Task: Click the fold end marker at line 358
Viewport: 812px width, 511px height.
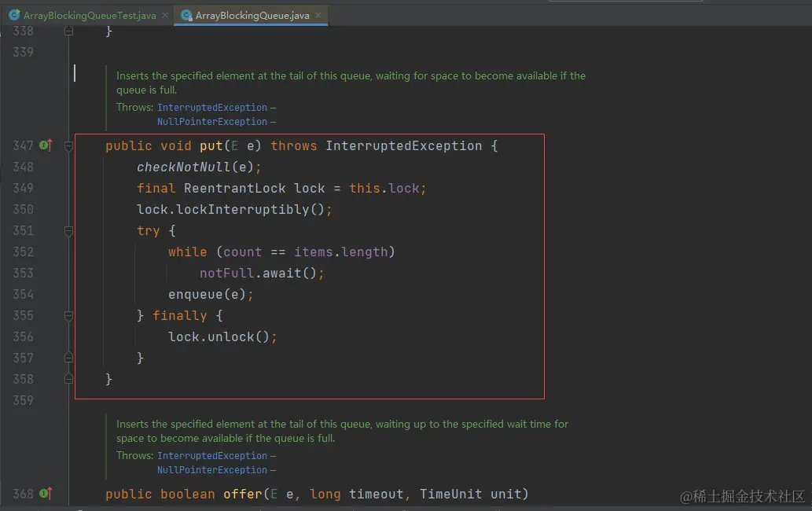Action: [68, 379]
